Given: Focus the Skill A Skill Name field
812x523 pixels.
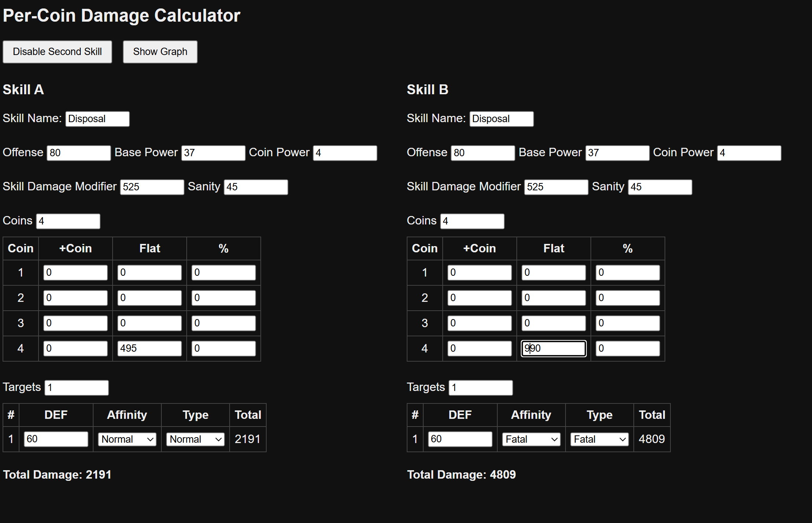Looking at the screenshot, I should point(97,119).
